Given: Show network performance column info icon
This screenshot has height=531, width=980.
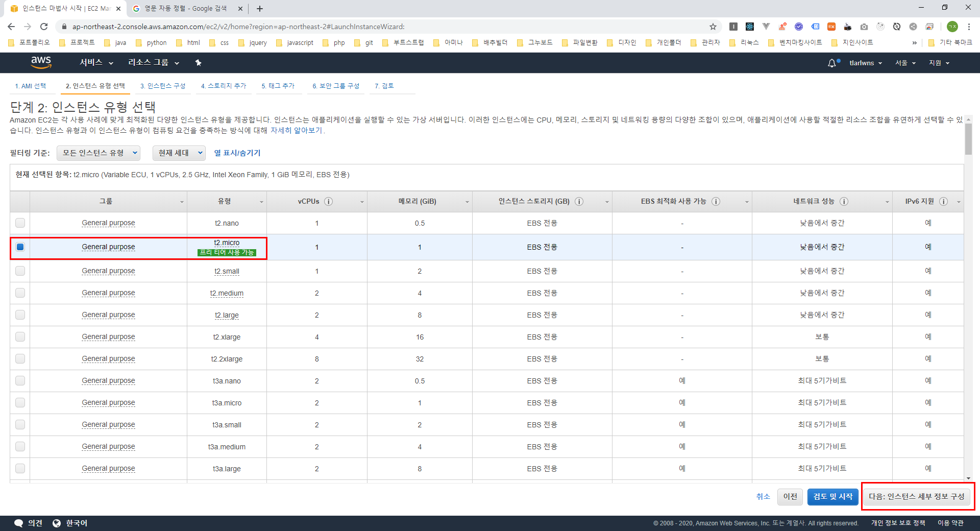Looking at the screenshot, I should tap(844, 201).
